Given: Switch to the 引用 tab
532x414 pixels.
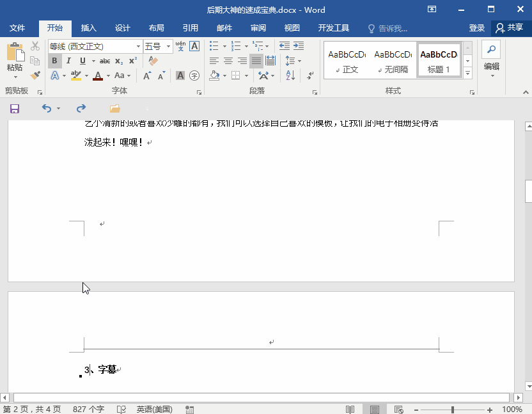Looking at the screenshot, I should [191, 28].
